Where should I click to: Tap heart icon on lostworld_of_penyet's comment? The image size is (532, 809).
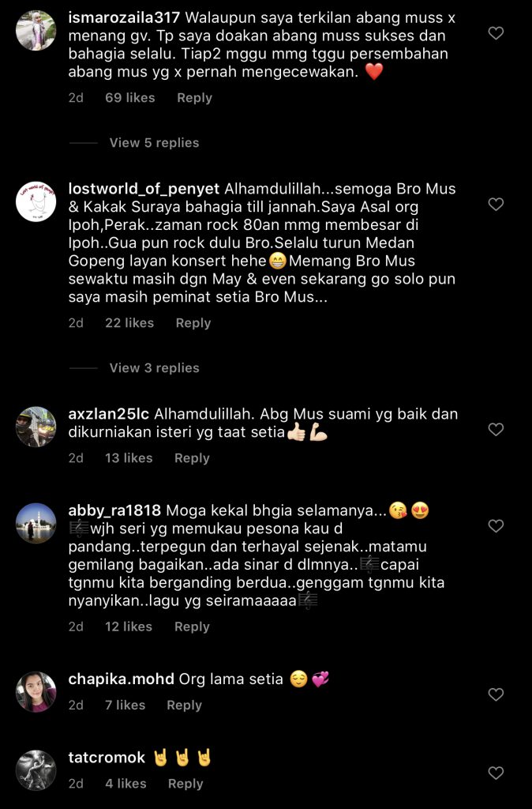coord(496,205)
